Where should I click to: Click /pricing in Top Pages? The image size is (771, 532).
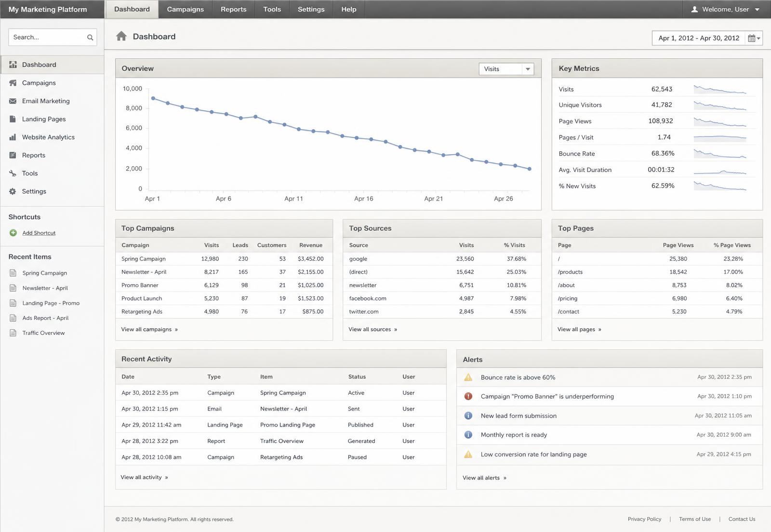(x=568, y=299)
